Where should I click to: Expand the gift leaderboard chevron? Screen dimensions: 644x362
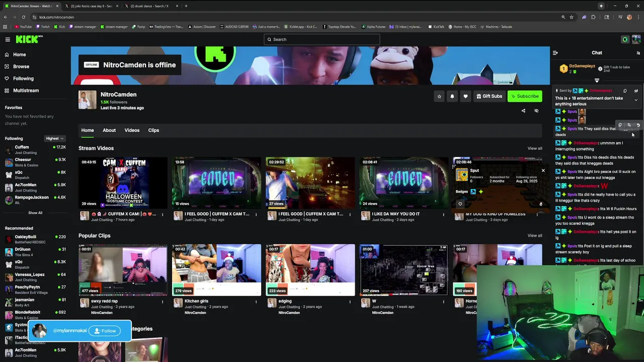pyautogui.click(x=597, y=80)
